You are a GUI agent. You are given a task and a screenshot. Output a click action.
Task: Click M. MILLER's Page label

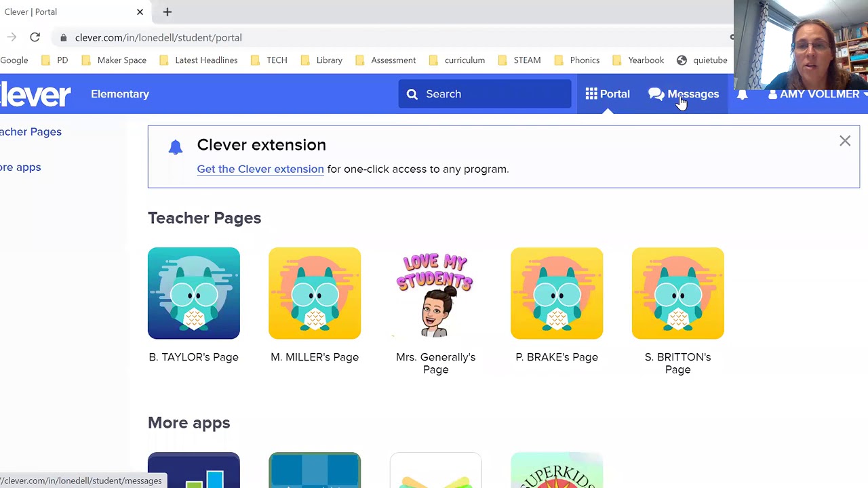click(315, 357)
